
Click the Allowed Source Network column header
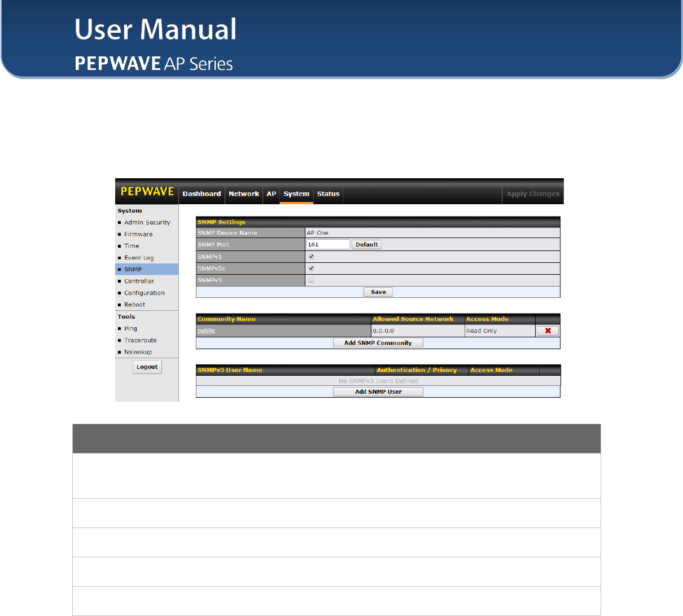418,319
